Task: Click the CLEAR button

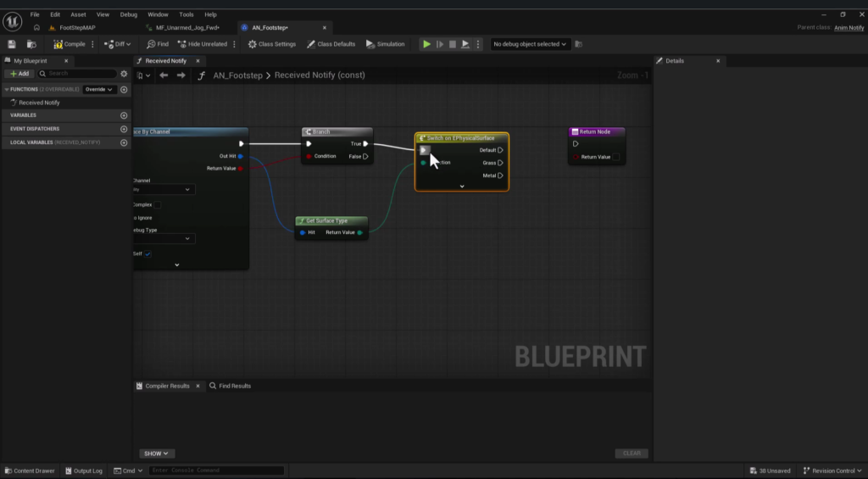Action: click(632, 454)
